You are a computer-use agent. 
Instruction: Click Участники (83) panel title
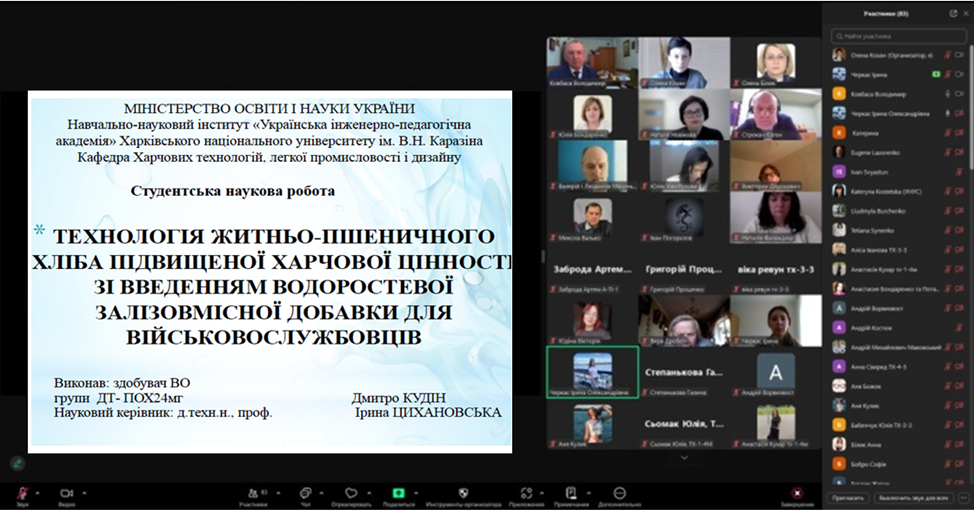886,14
